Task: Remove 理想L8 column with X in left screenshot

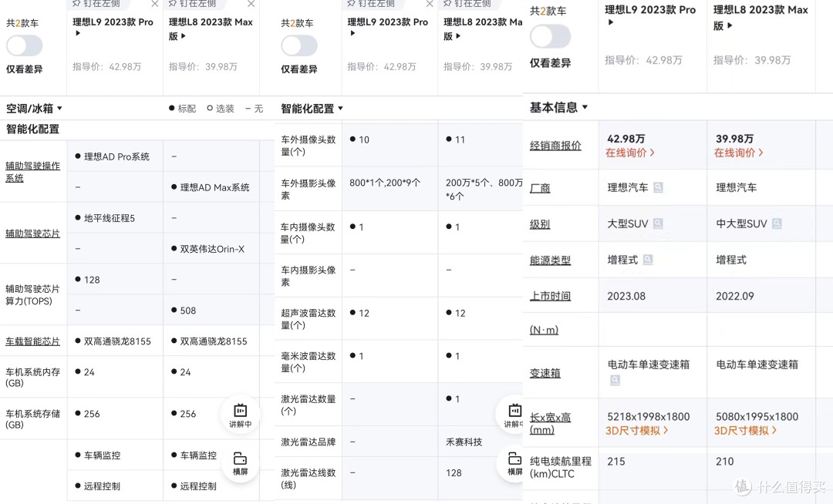Action: tap(251, 4)
